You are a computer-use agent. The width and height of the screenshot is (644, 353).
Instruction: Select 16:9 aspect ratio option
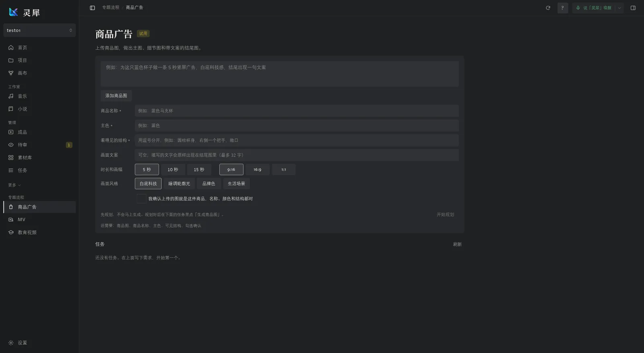coord(257,169)
